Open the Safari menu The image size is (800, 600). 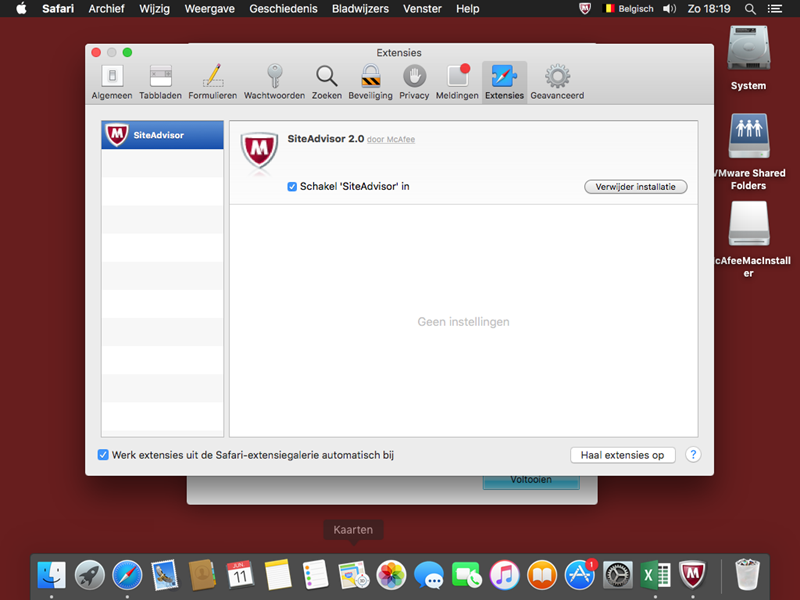[x=58, y=9]
